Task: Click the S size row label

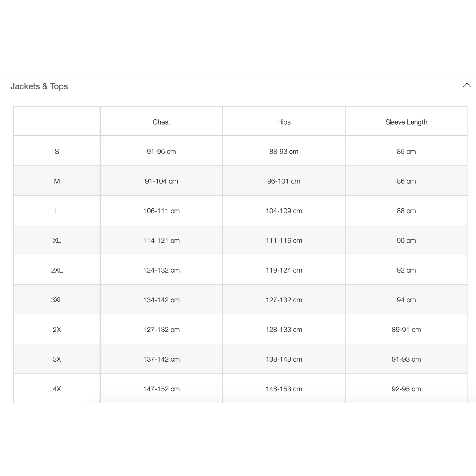Action: coord(57,152)
